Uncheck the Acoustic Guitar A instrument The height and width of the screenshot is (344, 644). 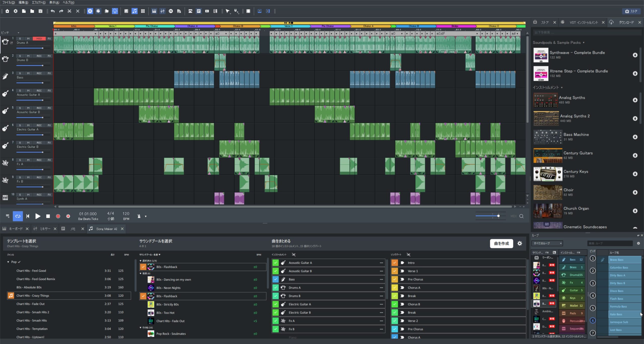(x=275, y=263)
